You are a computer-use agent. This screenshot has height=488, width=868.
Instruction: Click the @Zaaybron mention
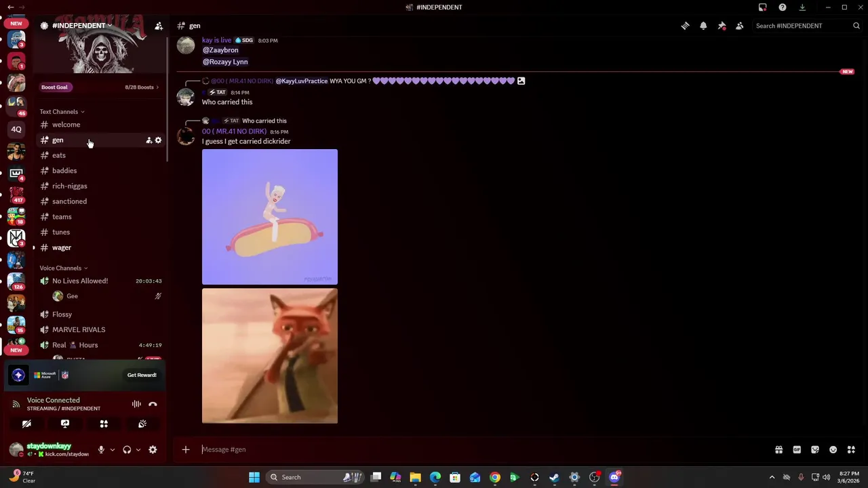[220, 50]
